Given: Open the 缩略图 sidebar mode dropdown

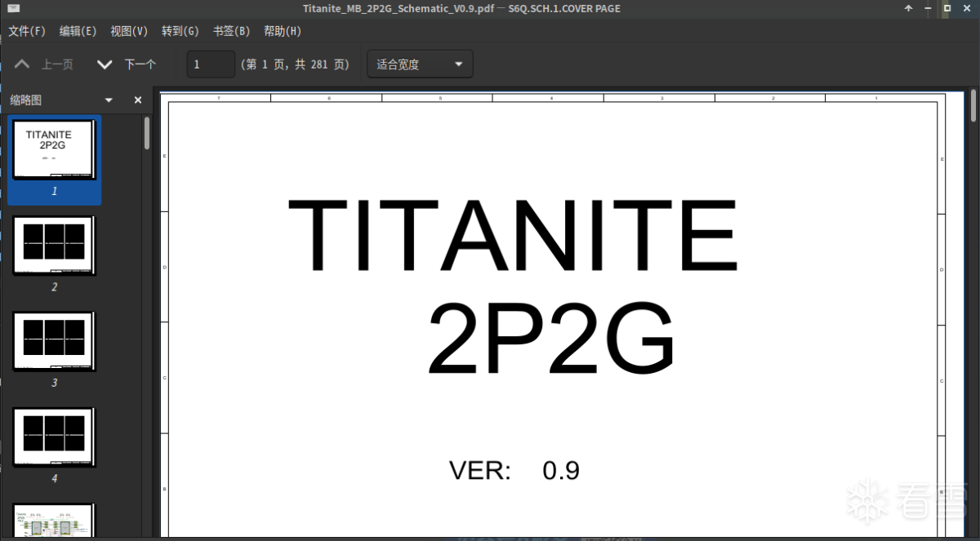Looking at the screenshot, I should (109, 100).
